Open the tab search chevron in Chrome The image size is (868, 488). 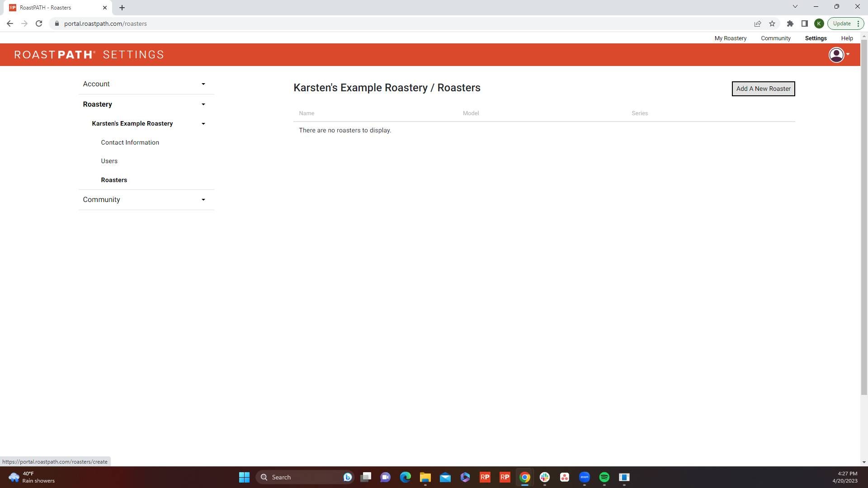(795, 7)
